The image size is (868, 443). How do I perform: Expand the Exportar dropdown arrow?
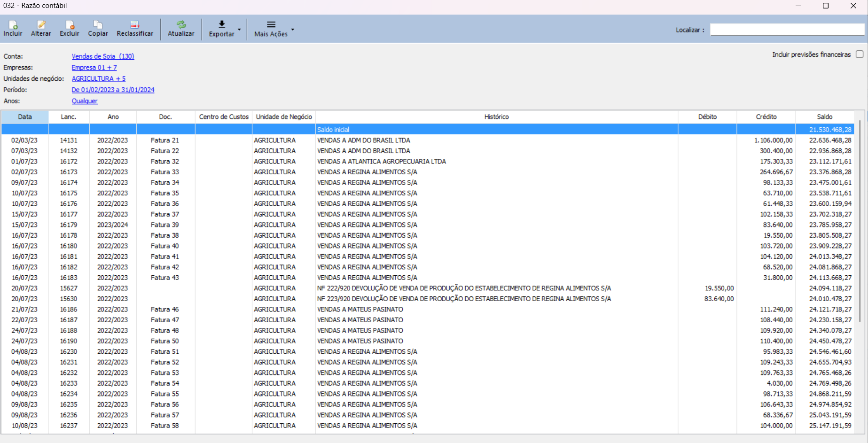tap(239, 30)
